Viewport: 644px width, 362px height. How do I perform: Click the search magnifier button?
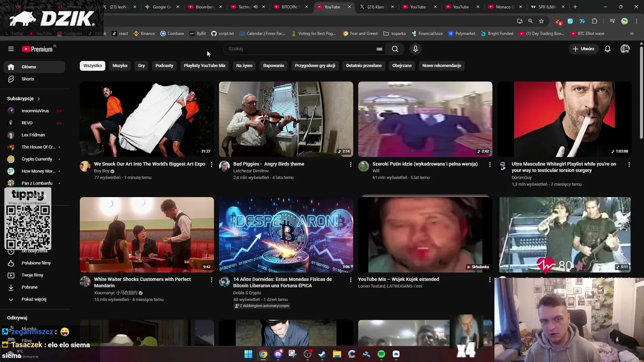tap(395, 49)
